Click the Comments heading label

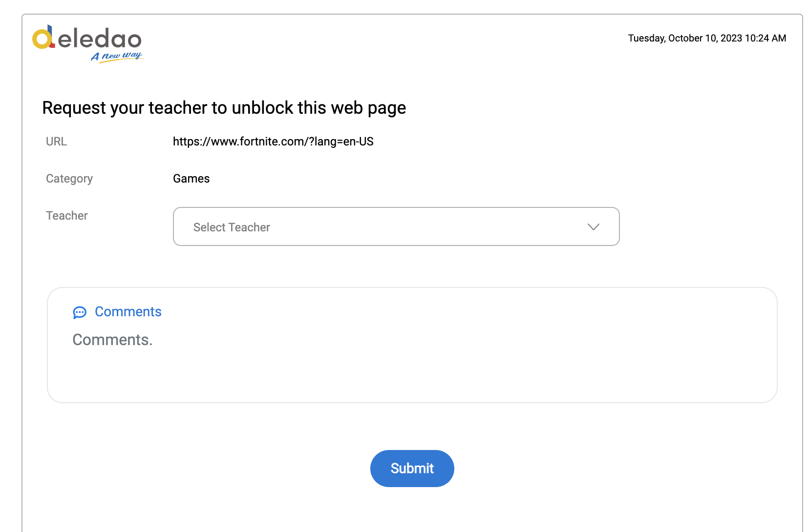click(128, 311)
